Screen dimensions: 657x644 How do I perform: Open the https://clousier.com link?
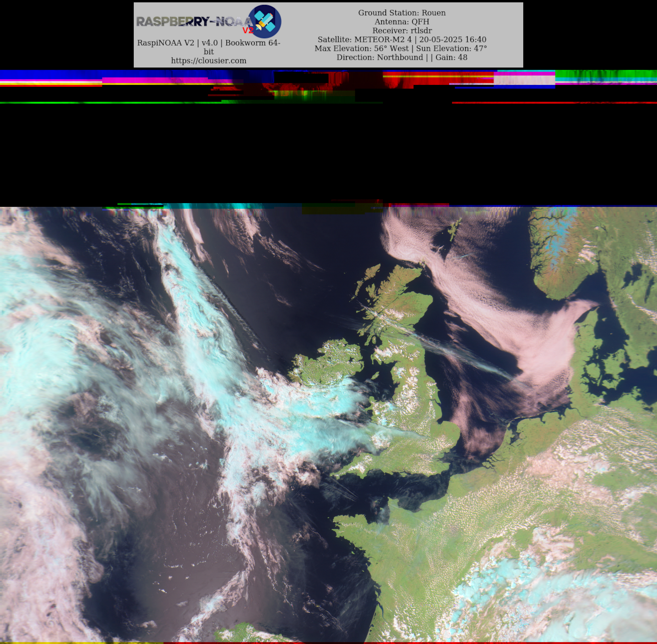209,61
